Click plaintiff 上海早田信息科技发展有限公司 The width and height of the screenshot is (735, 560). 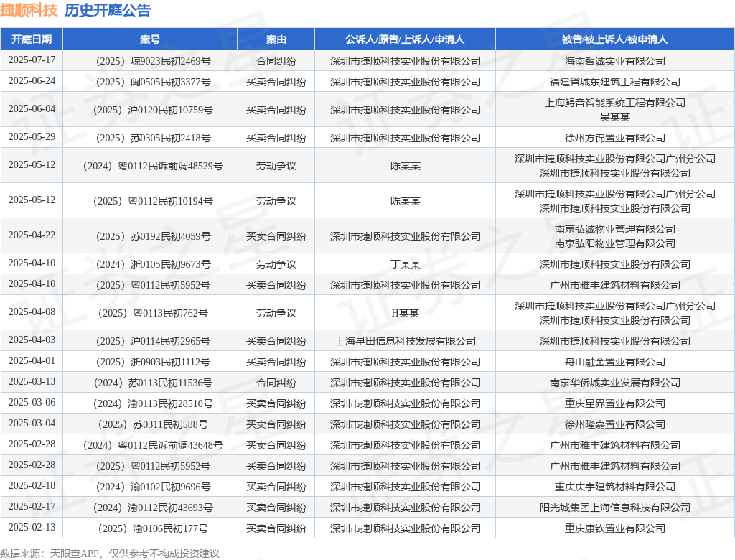pyautogui.click(x=406, y=342)
